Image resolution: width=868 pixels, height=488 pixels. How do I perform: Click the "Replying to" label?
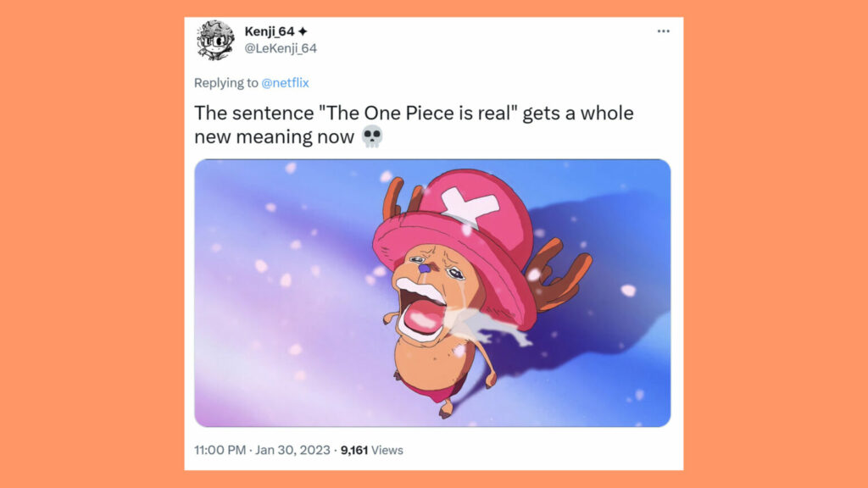pos(226,83)
